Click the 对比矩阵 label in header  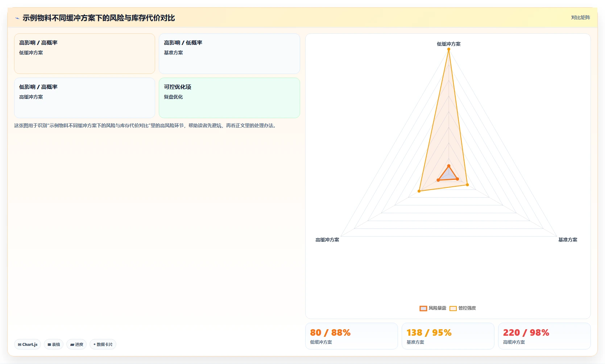[x=580, y=17]
